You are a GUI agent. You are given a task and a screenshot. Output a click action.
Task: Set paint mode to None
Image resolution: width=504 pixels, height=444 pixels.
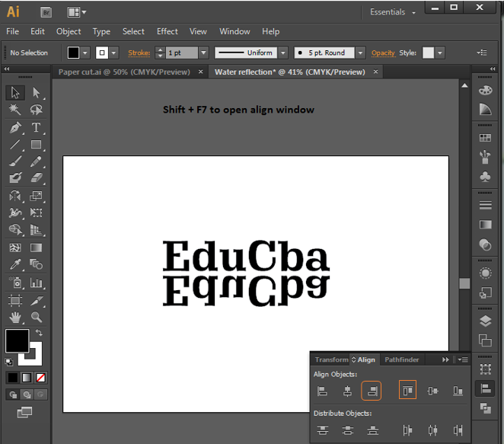click(40, 378)
